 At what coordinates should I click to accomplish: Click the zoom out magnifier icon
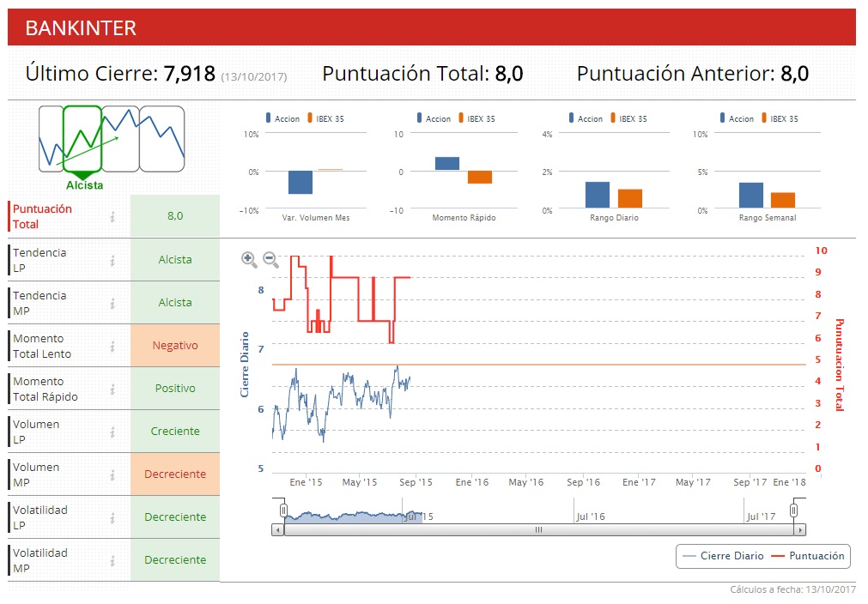[x=270, y=259]
